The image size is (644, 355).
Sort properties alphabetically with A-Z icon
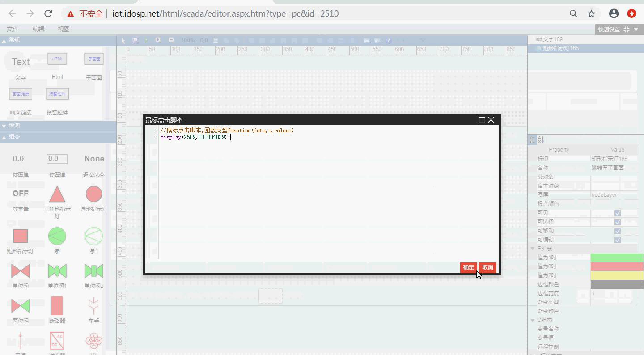click(541, 140)
